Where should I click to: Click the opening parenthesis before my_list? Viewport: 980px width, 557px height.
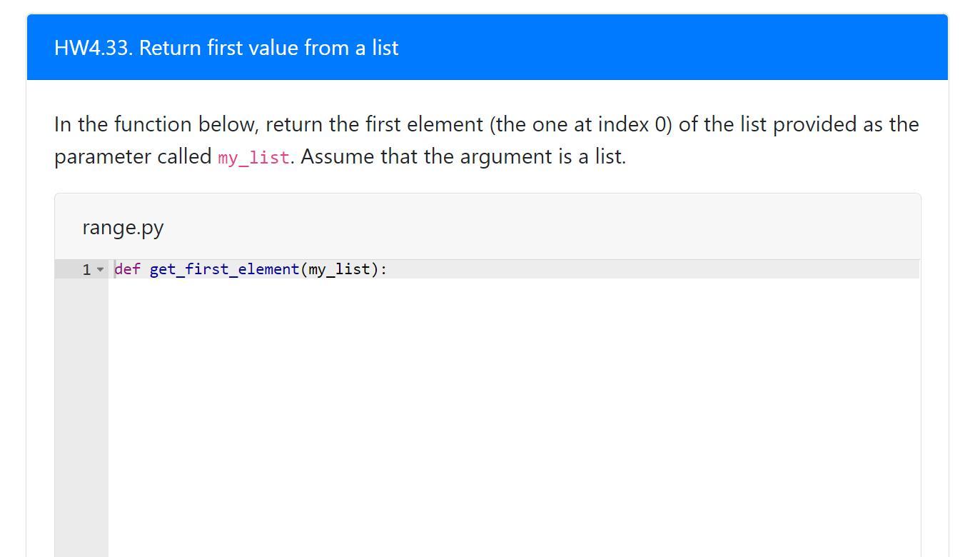(303, 269)
